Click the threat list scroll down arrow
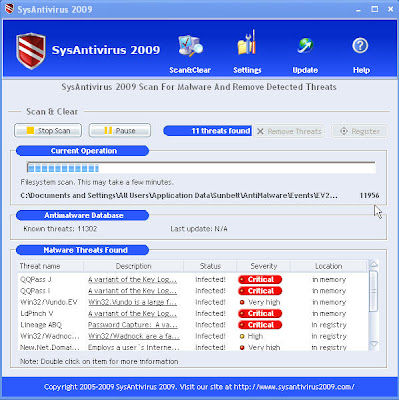Image resolution: width=399 pixels, height=400 pixels. pyautogui.click(x=374, y=344)
